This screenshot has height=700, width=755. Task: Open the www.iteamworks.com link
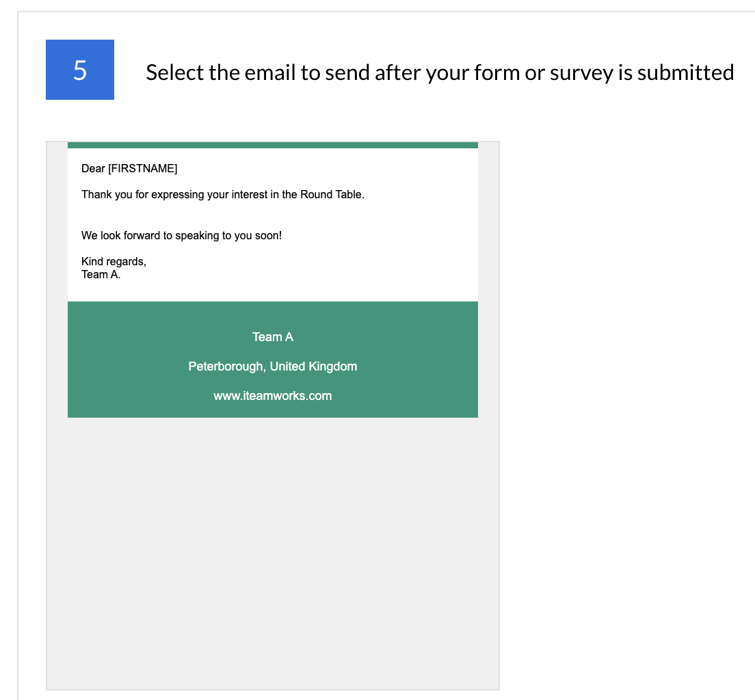272,396
